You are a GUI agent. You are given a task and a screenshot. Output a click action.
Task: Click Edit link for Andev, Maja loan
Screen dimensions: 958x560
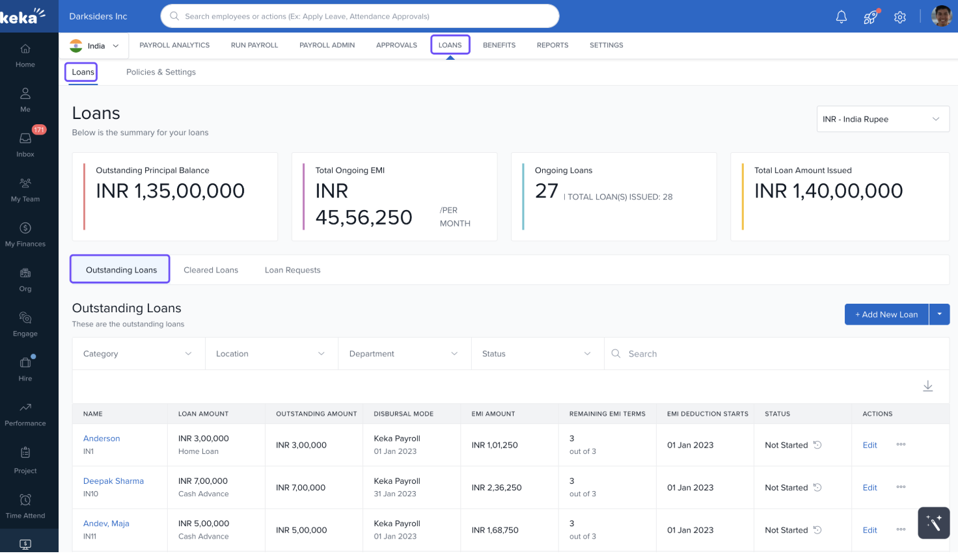(x=869, y=530)
